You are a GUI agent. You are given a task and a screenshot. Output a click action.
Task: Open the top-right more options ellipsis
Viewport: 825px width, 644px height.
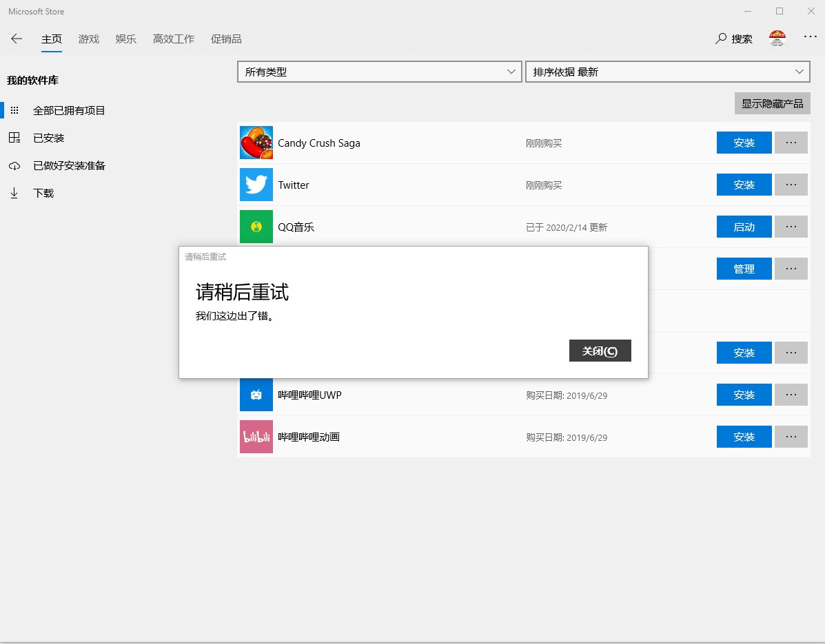pyautogui.click(x=811, y=37)
